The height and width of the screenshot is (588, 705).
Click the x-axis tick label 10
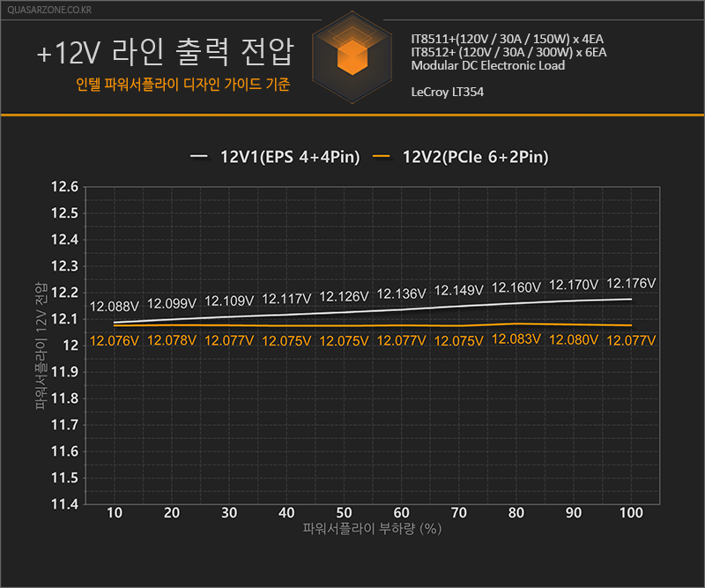(x=115, y=513)
